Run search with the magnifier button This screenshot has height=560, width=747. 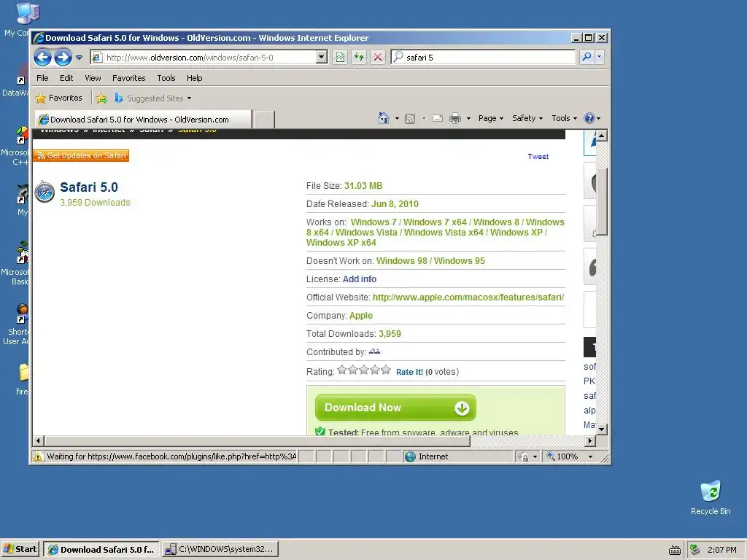click(587, 57)
